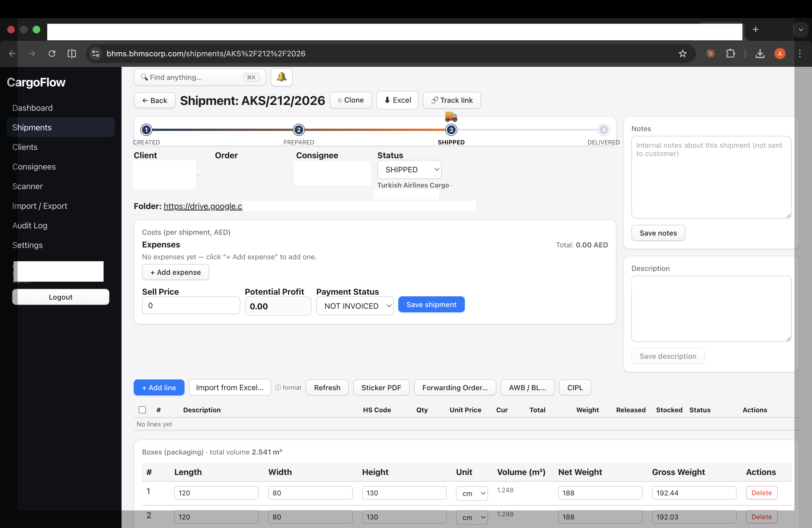Clone this shipment
812x528 pixels.
click(x=351, y=100)
